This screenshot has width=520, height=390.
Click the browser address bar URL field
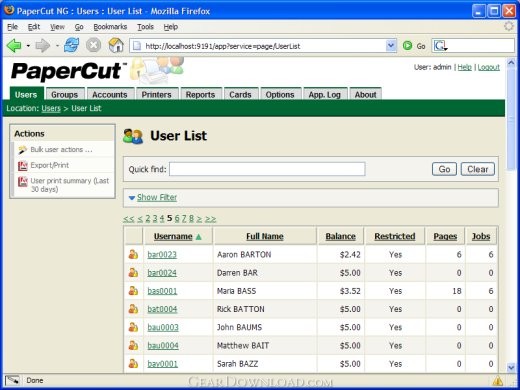coord(265,46)
